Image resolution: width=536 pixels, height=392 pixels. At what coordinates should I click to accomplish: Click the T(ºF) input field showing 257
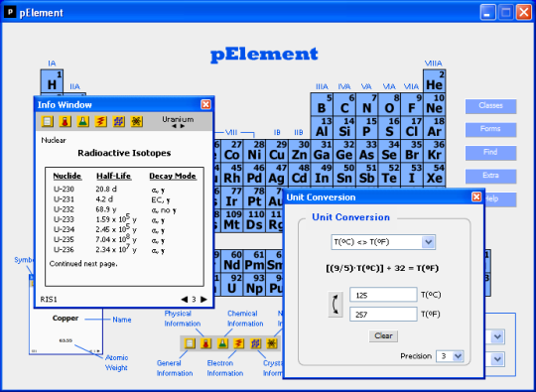(x=383, y=314)
